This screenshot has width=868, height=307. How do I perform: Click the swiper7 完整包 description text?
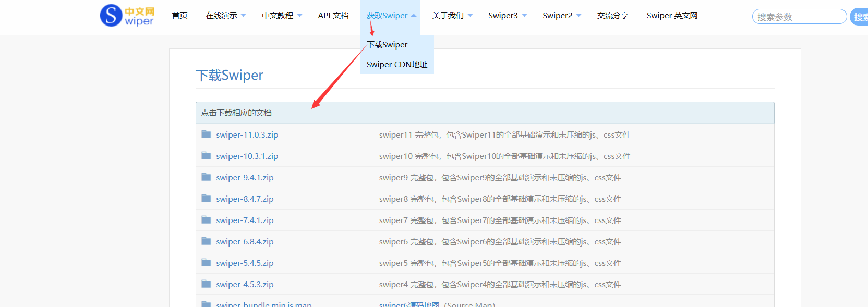coord(500,220)
